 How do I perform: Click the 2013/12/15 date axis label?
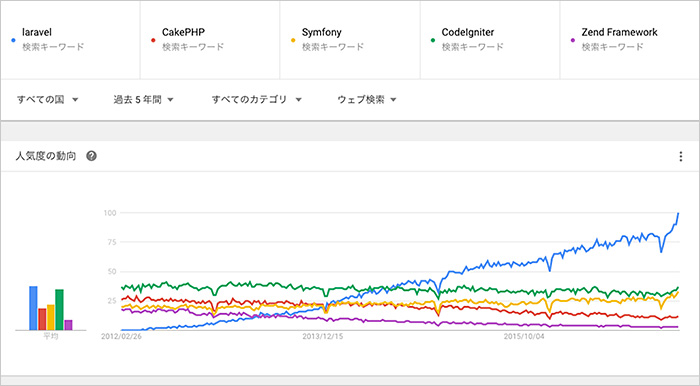point(323,336)
